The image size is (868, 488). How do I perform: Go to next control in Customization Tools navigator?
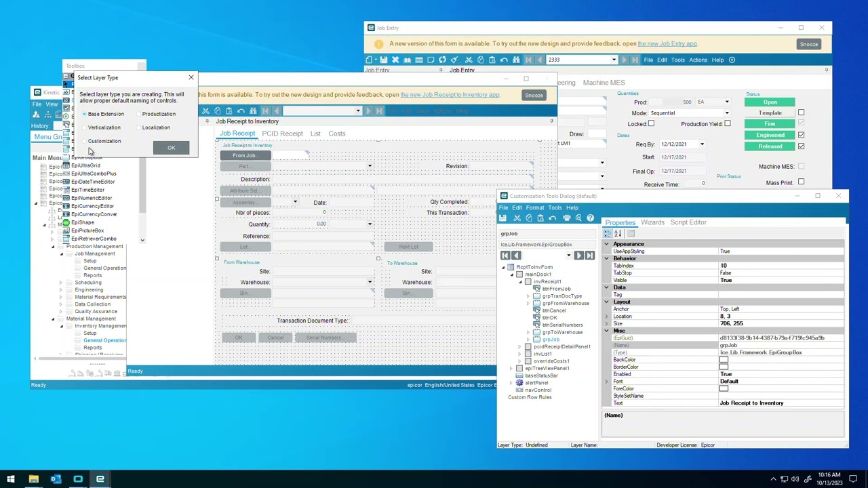[579, 255]
